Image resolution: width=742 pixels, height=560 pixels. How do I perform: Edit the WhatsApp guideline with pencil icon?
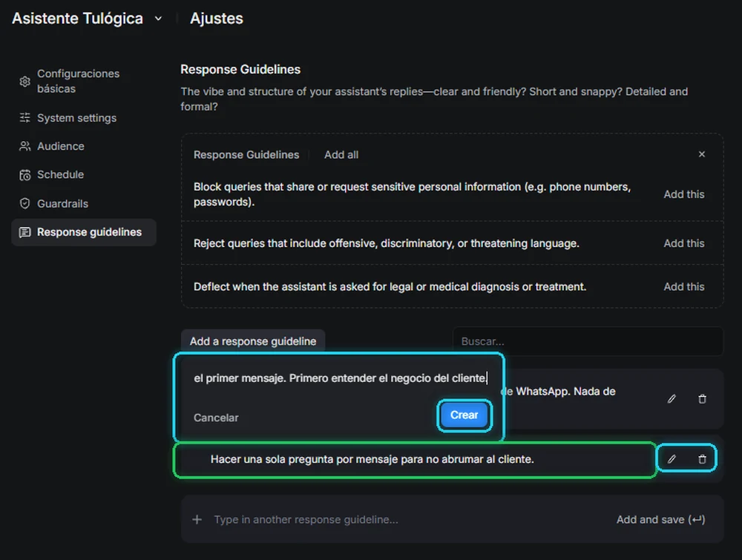[672, 399]
